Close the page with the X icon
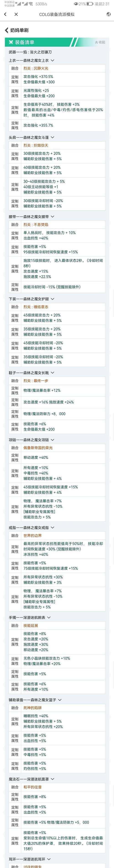Image resolution: width=114 pixels, height=868 pixels. tap(16, 15)
